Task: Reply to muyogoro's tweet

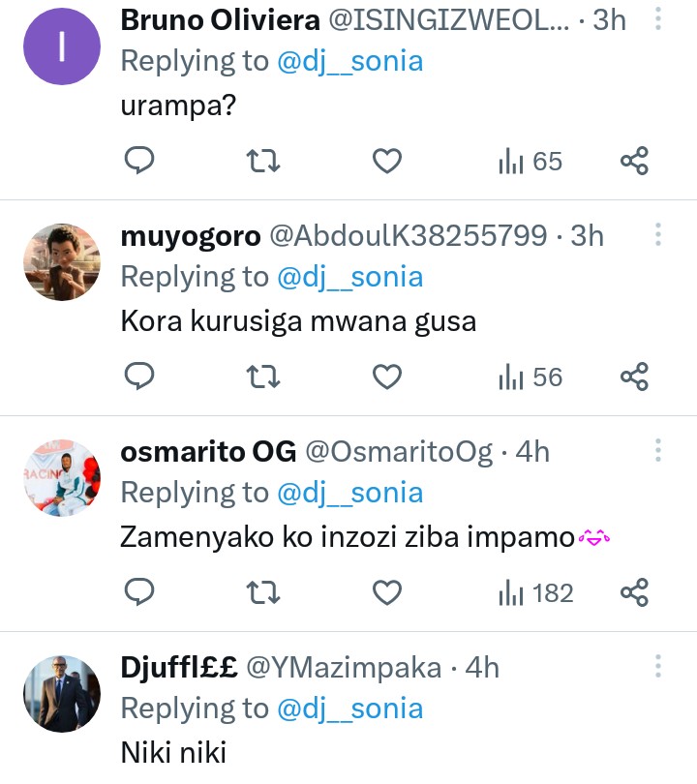Action: click(140, 377)
